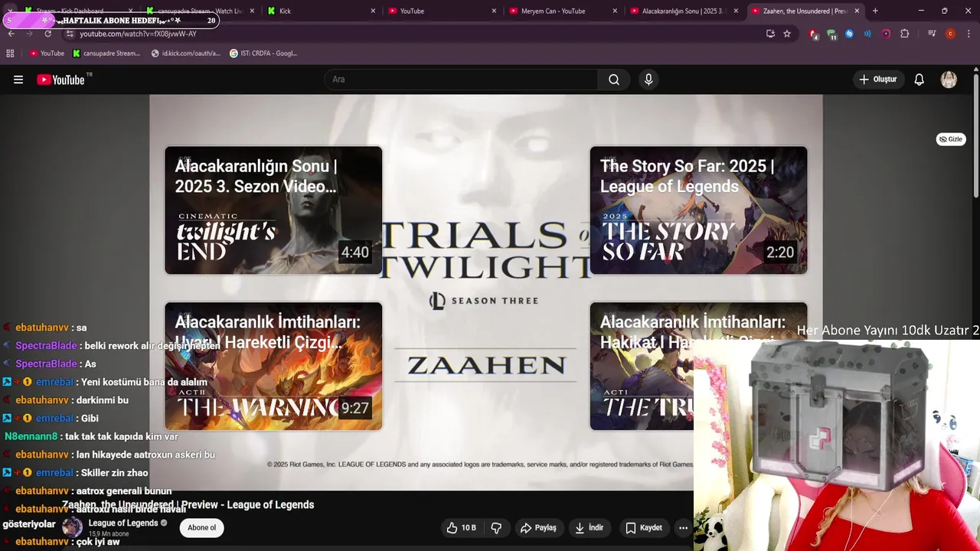This screenshot has height=551, width=980.
Task: Click the '15,9 Mn abone' subscriber count
Action: coord(109,533)
